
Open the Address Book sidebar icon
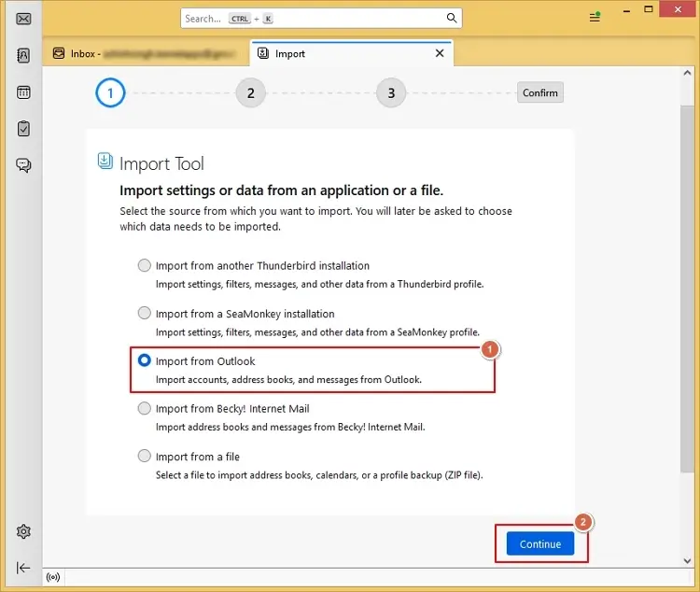click(23, 55)
